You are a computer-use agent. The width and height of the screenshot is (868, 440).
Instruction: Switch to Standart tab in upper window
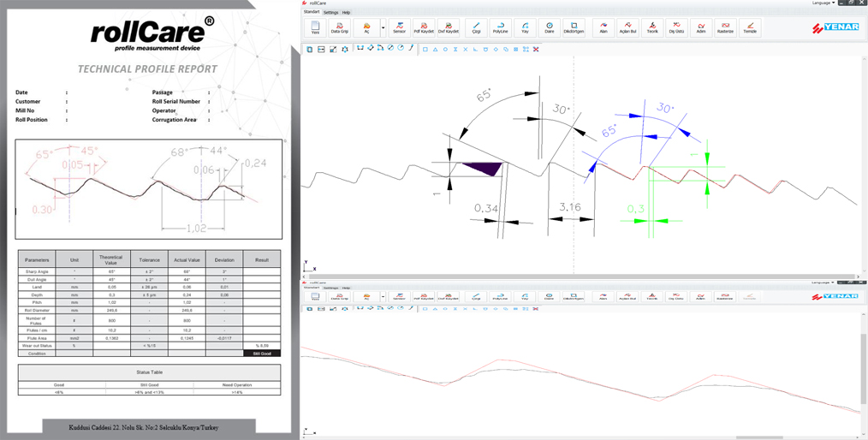[312, 12]
